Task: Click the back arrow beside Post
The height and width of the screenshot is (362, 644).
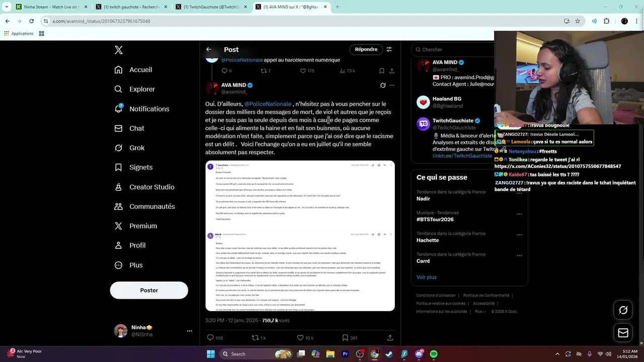Action: coord(209,49)
